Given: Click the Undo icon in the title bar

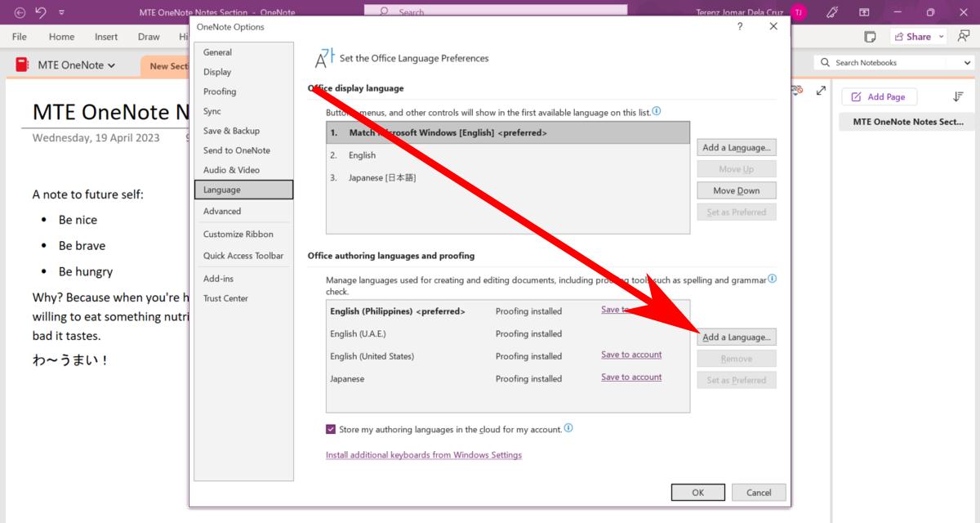Looking at the screenshot, I should [38, 12].
